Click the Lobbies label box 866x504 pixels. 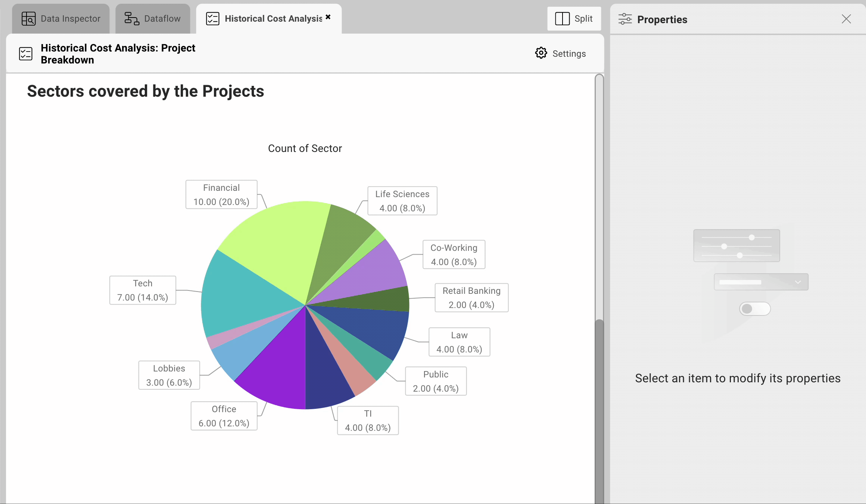coord(169,375)
